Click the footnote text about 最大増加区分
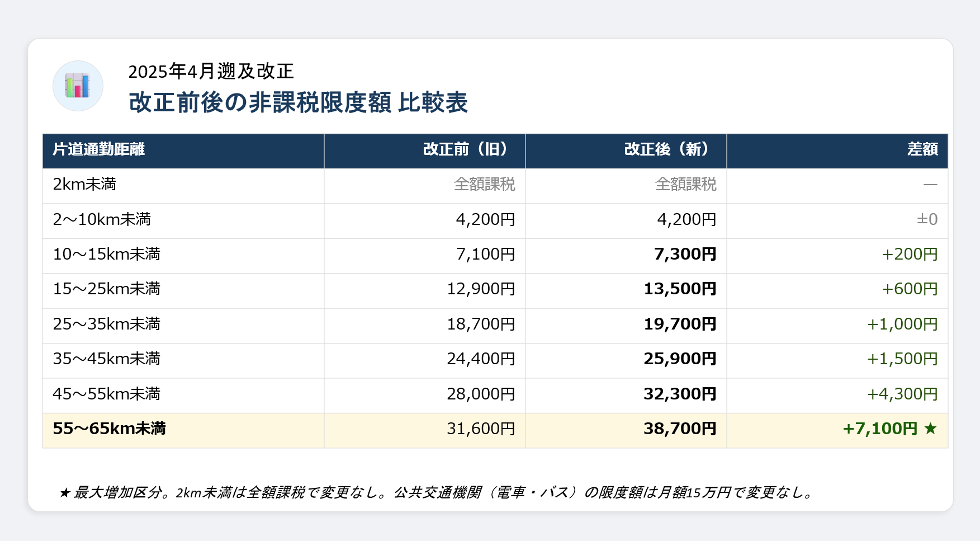The image size is (980, 541). coord(436,492)
